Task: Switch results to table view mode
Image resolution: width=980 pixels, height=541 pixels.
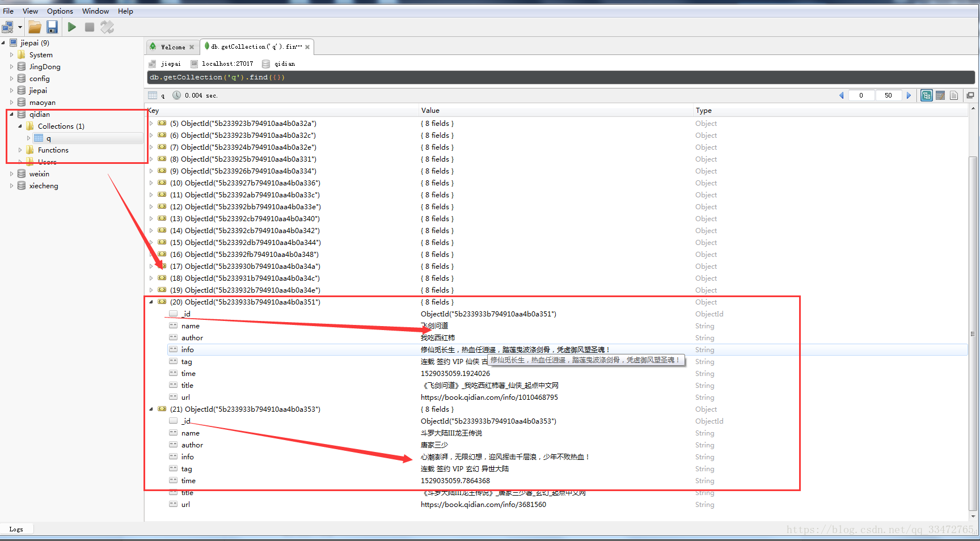Action: coord(940,95)
